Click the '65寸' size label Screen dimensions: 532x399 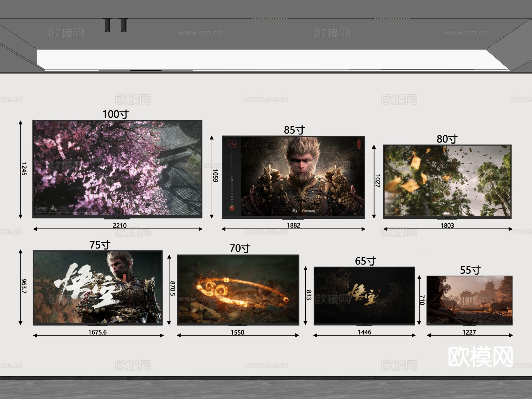[x=365, y=261]
